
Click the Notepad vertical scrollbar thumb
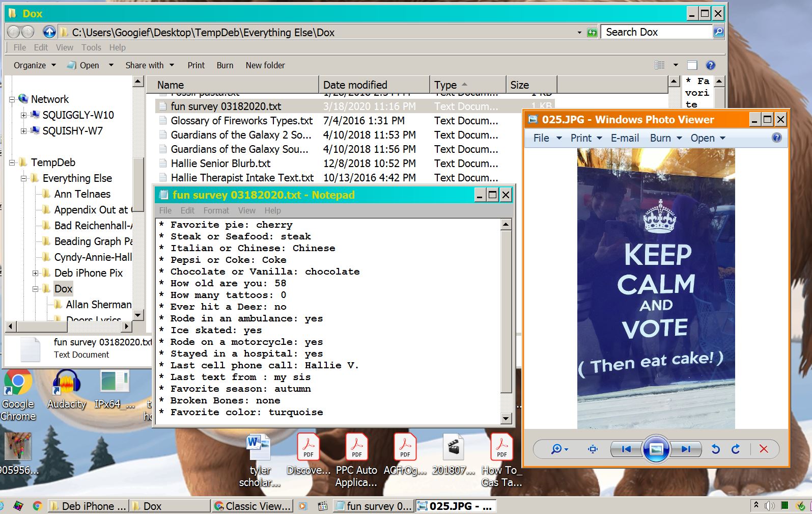tap(506, 312)
